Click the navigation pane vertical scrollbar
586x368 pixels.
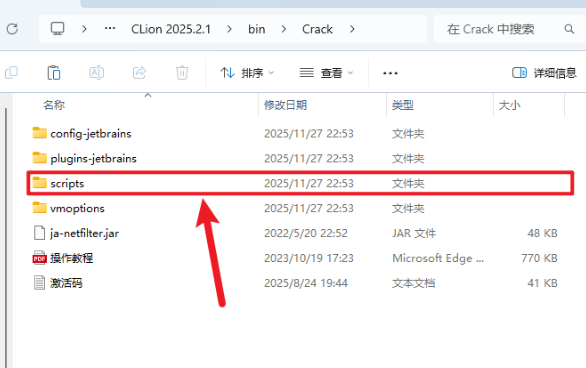click(6, 237)
